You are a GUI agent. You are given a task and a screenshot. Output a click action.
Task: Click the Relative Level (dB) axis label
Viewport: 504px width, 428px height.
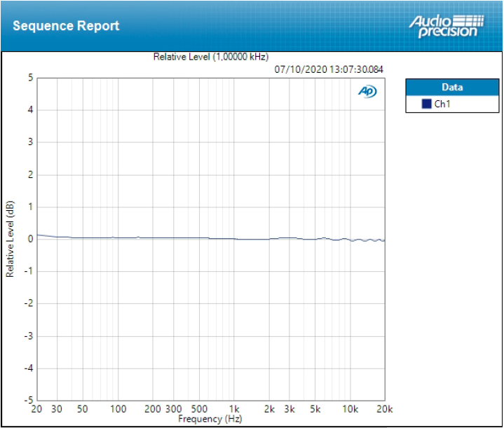tap(10, 239)
